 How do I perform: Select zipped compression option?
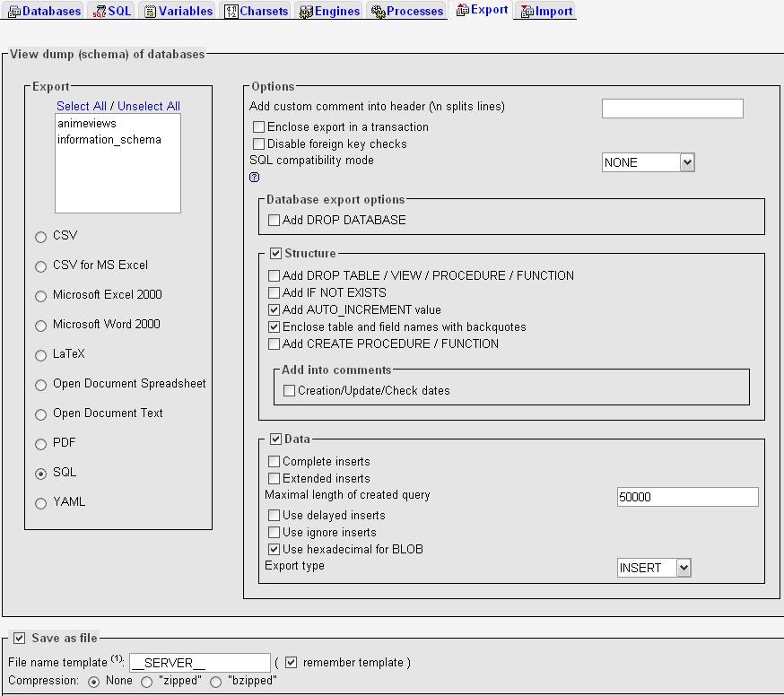point(146,682)
